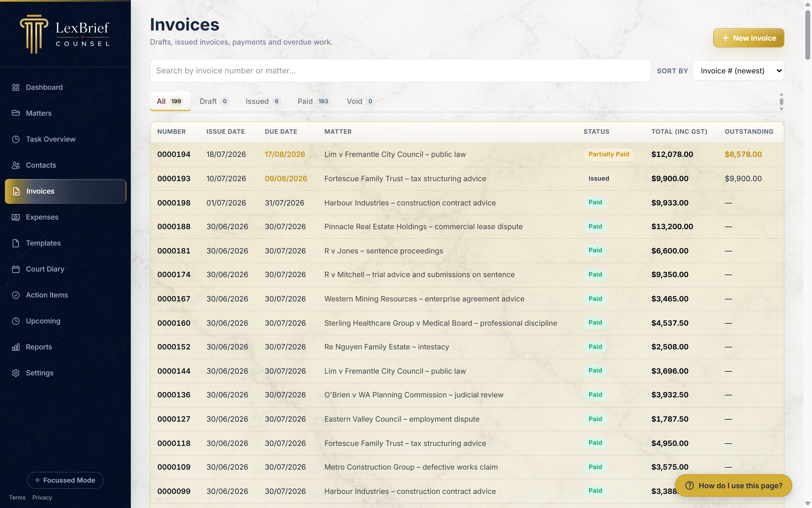Switch to the Draft tab

(x=214, y=101)
